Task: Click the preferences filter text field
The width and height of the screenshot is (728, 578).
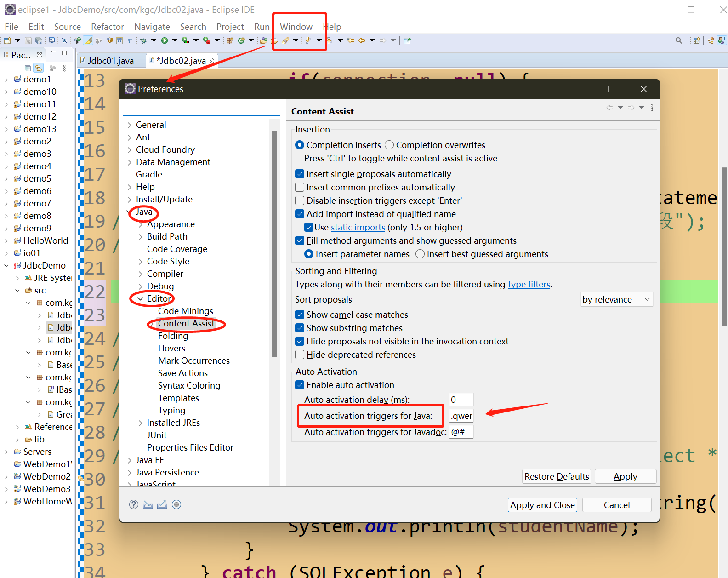Action: coord(202,109)
